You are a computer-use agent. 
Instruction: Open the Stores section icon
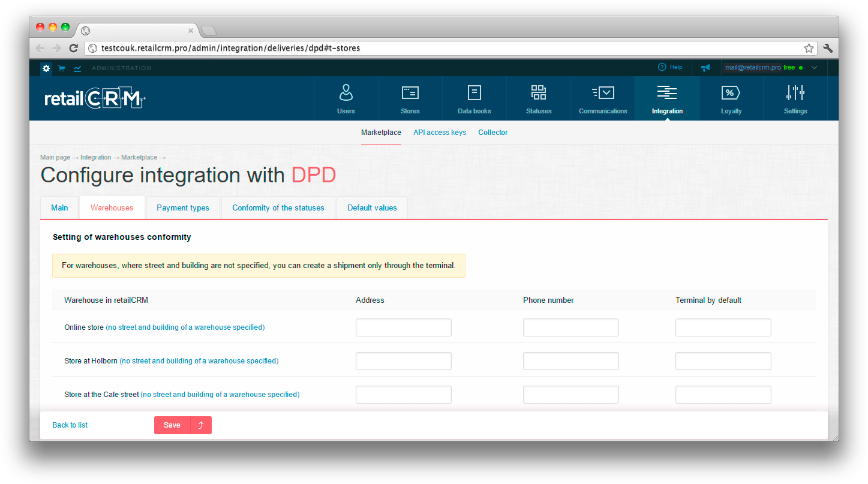click(410, 93)
